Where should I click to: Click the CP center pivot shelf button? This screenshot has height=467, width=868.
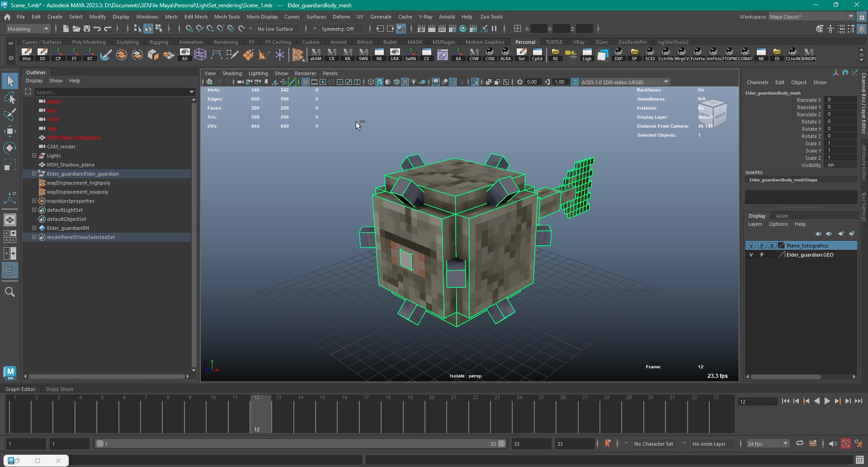pyautogui.click(x=58, y=54)
